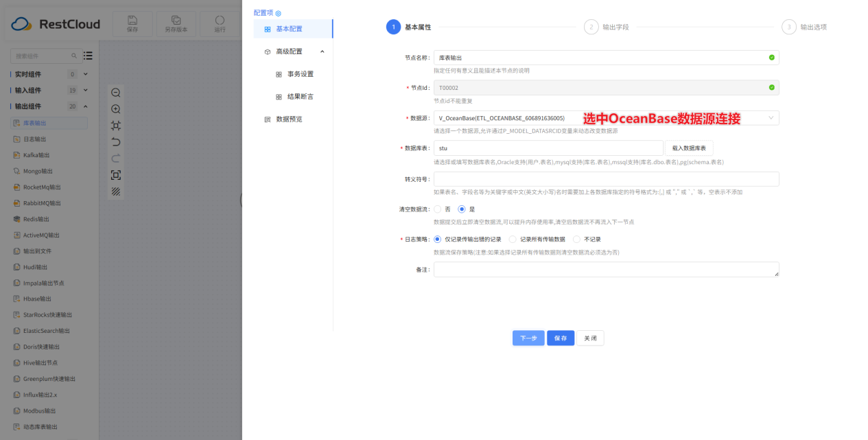Set 清空数据流 to 是

click(x=462, y=209)
